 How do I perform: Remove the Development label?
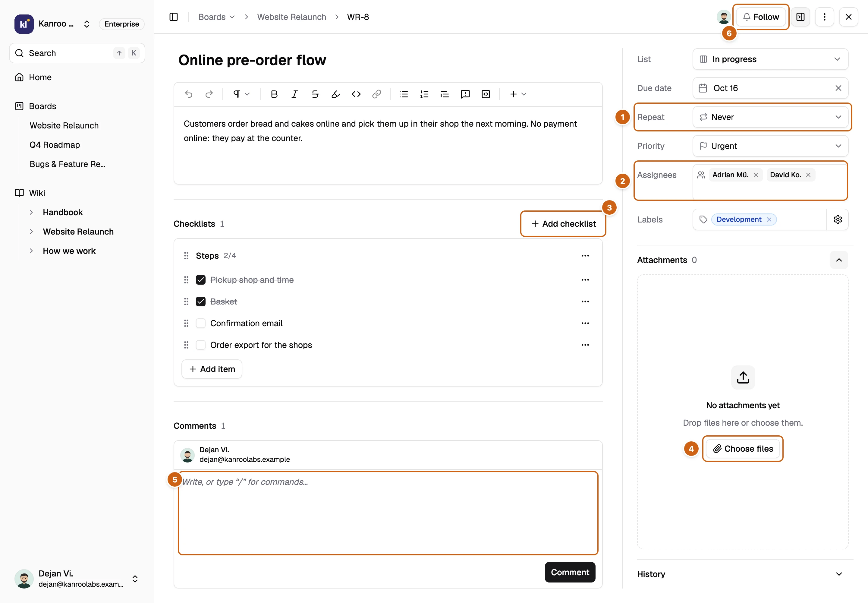pos(769,219)
